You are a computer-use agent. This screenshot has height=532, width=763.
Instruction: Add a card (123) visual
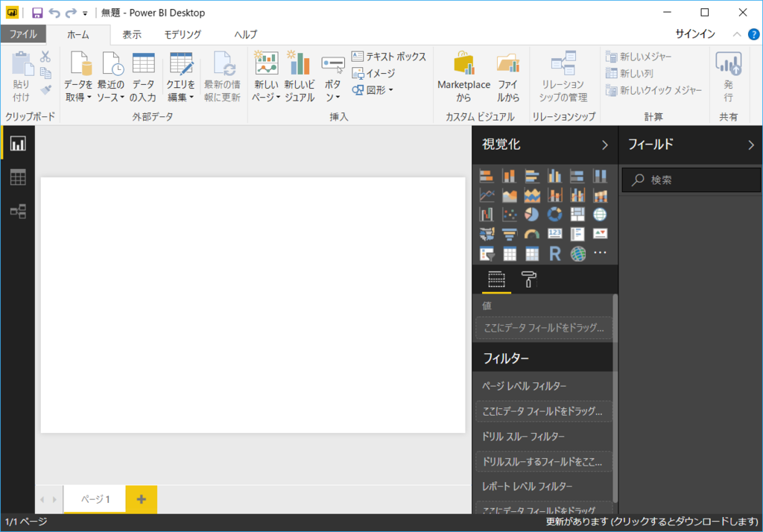pyautogui.click(x=554, y=234)
